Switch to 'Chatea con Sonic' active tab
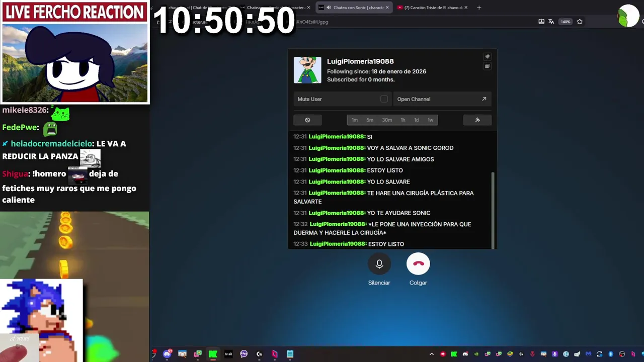The image size is (644, 362). [353, 8]
